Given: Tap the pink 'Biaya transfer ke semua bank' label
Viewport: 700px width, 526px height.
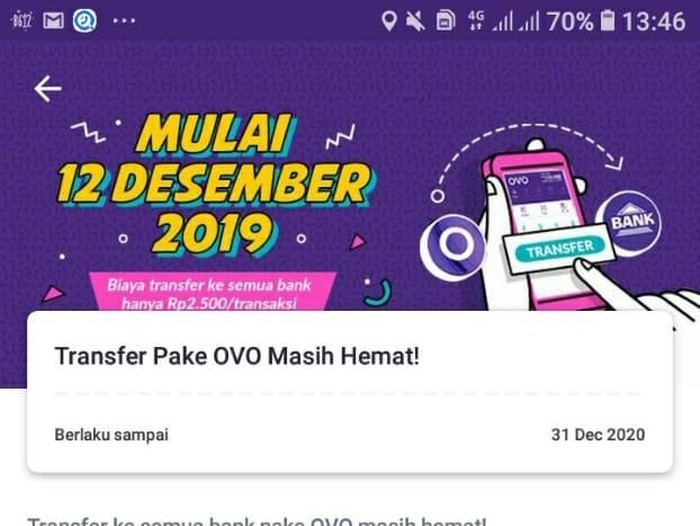Looking at the screenshot, I should pyautogui.click(x=211, y=294).
